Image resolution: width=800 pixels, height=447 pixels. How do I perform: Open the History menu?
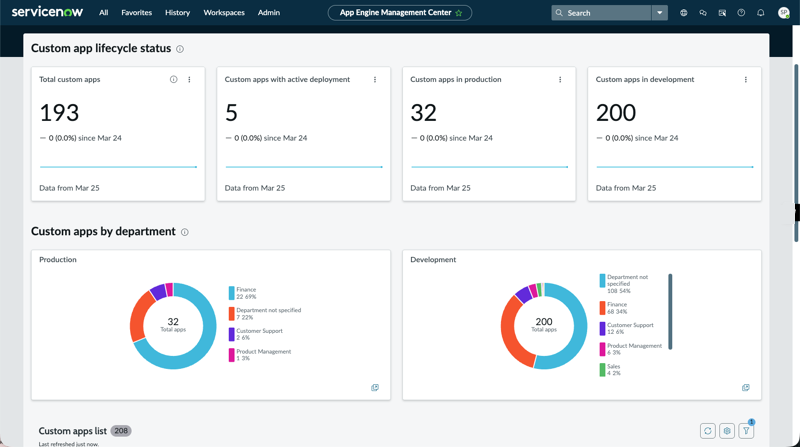tap(178, 13)
